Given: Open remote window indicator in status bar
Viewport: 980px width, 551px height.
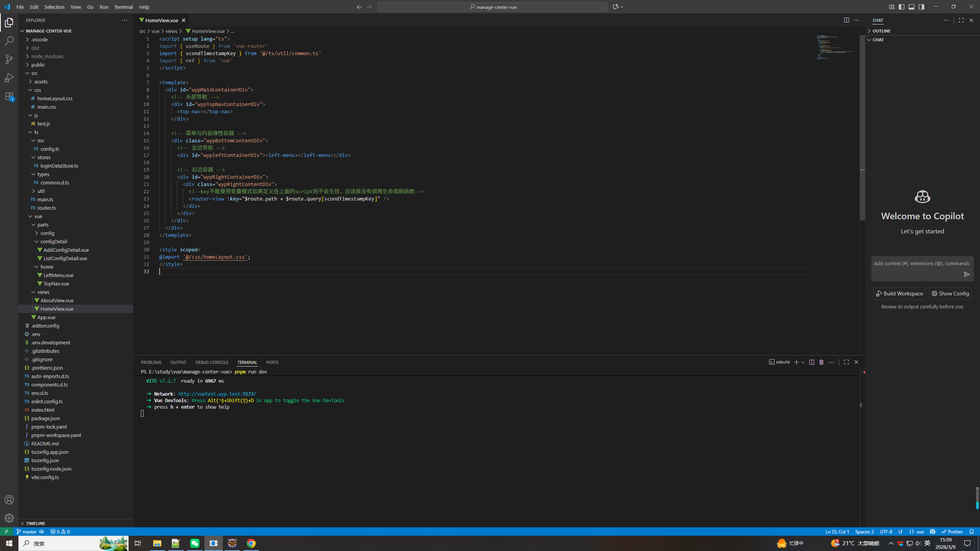Looking at the screenshot, I should tap(7, 531).
